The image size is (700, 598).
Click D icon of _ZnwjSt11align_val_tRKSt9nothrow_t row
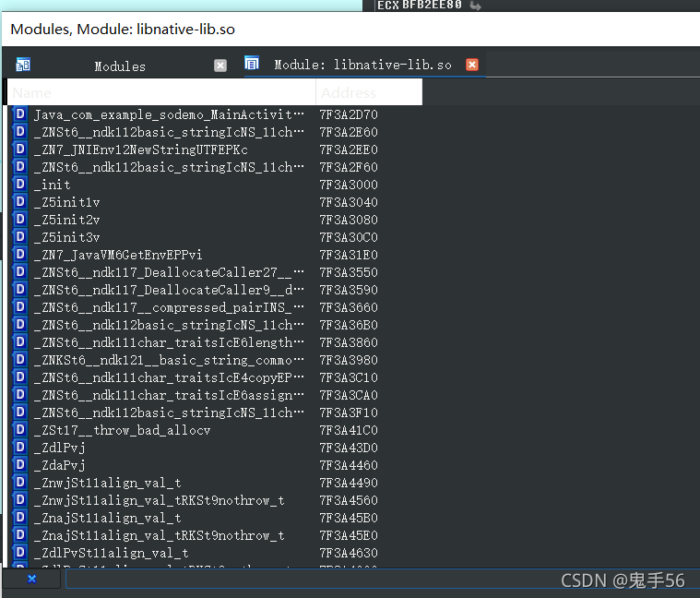point(20,500)
